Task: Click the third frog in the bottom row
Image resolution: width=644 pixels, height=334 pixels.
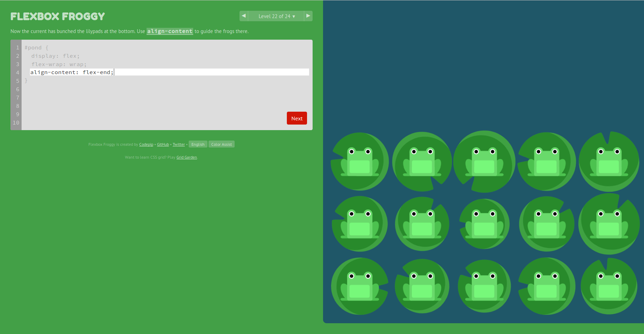Action: pos(484,287)
